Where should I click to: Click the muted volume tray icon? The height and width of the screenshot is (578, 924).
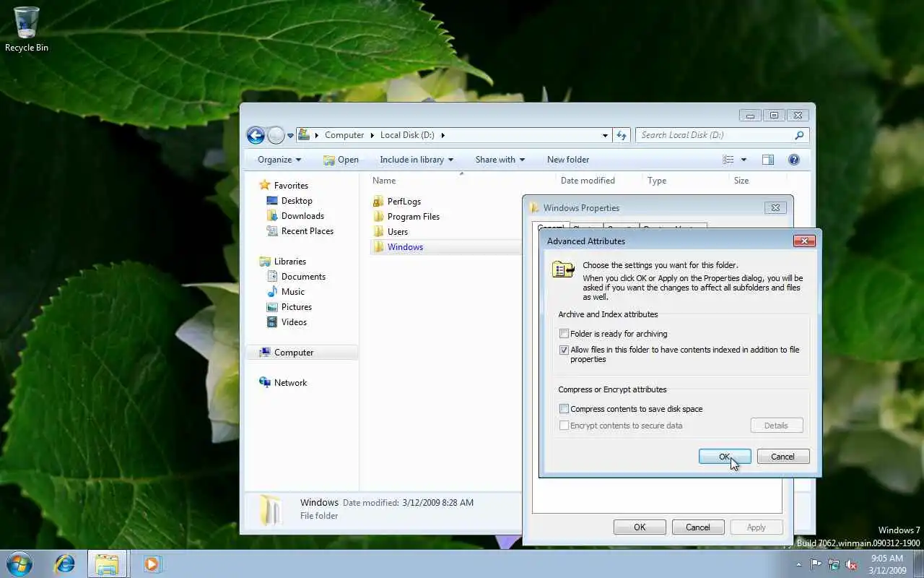[851, 565]
